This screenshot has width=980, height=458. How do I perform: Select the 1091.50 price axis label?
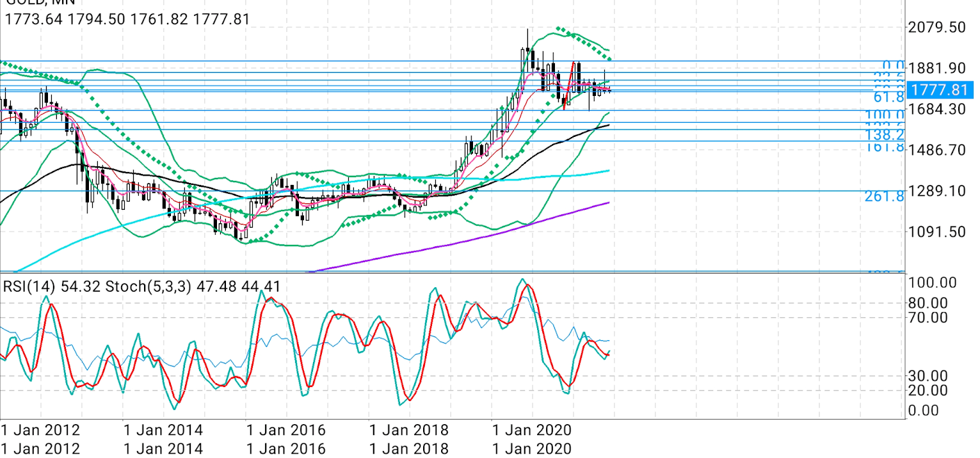(937, 232)
